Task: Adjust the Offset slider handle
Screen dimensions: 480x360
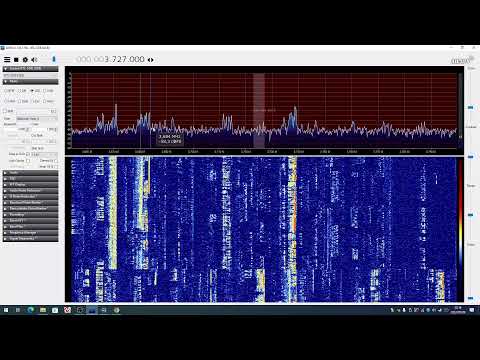Action: (x=470, y=298)
